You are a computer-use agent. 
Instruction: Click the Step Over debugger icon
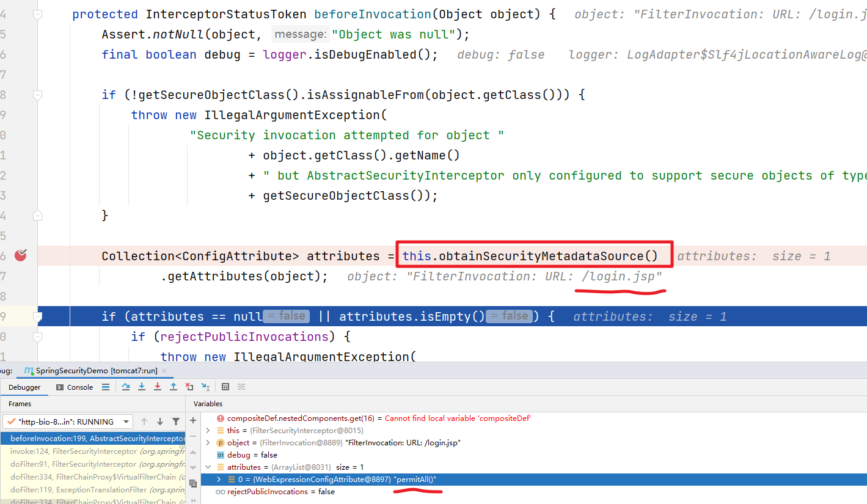tap(126, 387)
